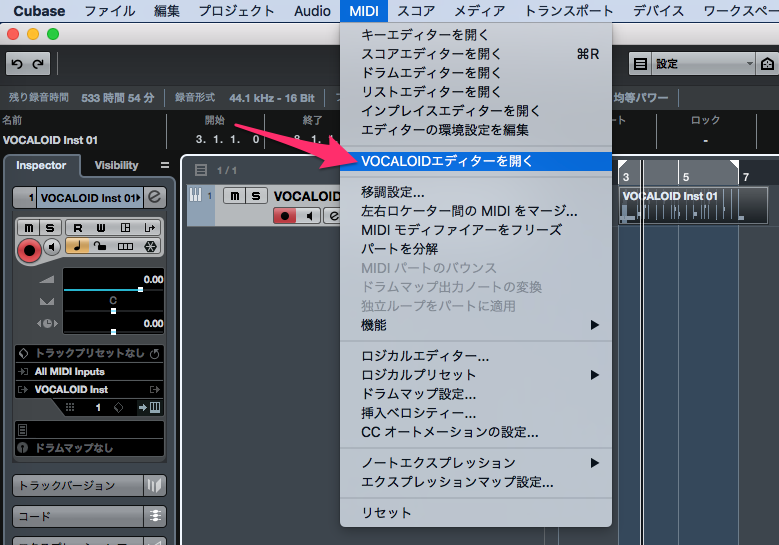
Task: Click bar 5 on the timeline ruler
Action: click(686, 177)
